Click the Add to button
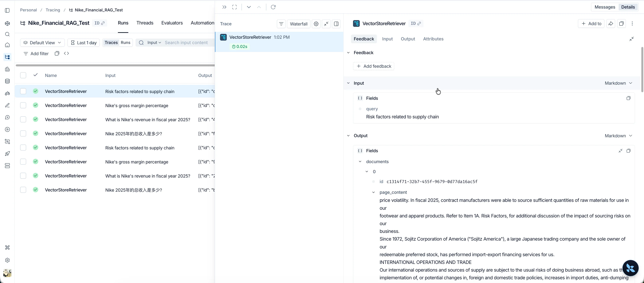Image resolution: width=644 pixels, height=283 pixels. pyautogui.click(x=591, y=23)
